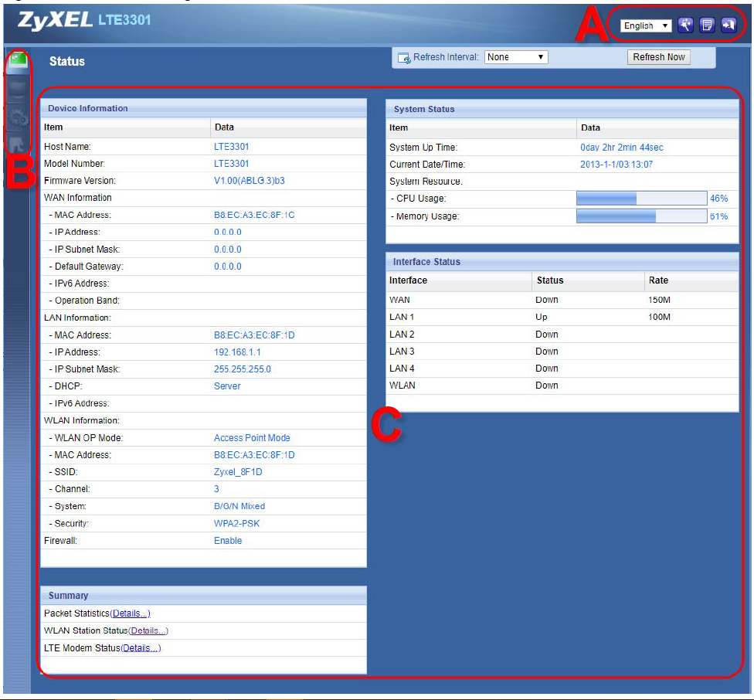Click the Security value WPA2-PSK

point(236,524)
